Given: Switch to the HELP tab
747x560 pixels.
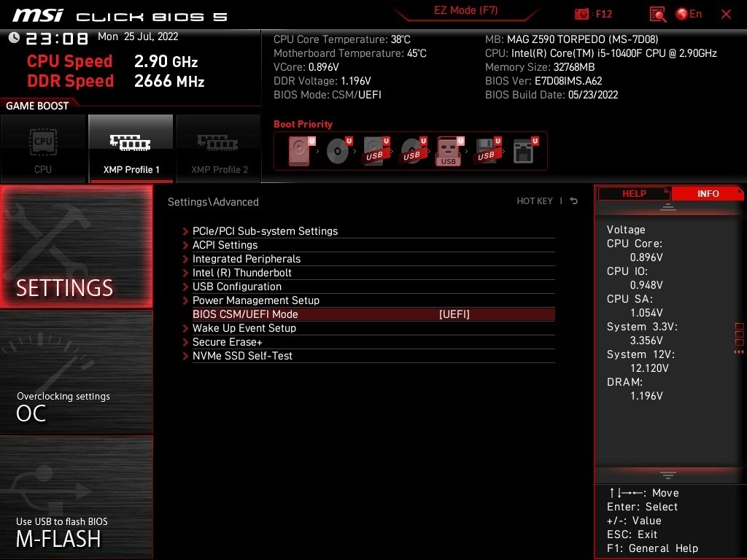Looking at the screenshot, I should 633,192.
